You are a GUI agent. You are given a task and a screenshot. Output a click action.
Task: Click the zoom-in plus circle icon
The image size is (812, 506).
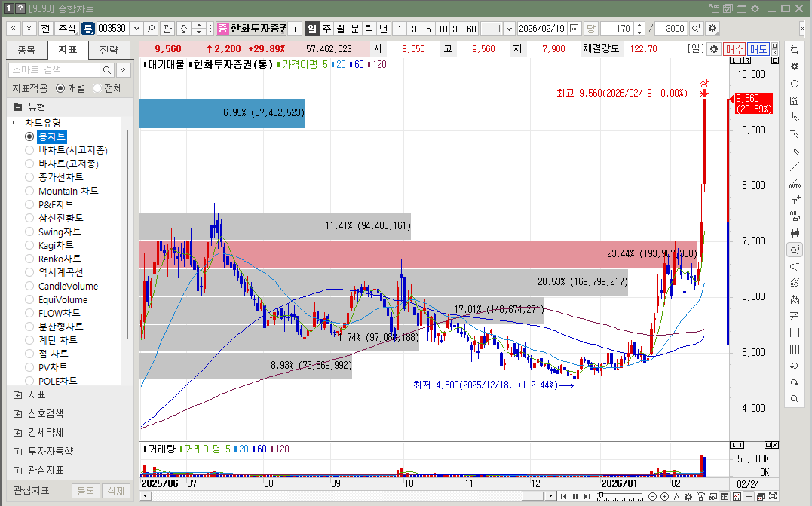pyautogui.click(x=664, y=497)
